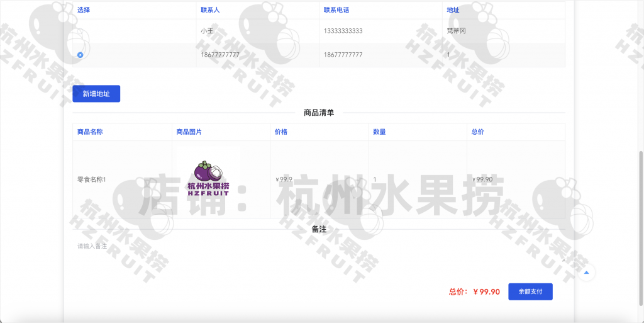Click 18677777777 in the 联系电话 column
The height and width of the screenshot is (323, 644).
(x=343, y=55)
